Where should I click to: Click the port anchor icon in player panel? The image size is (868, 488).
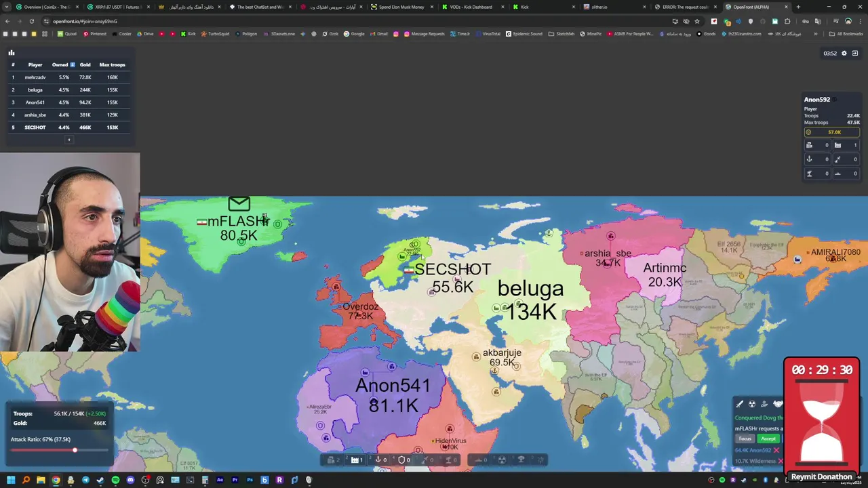point(809,159)
